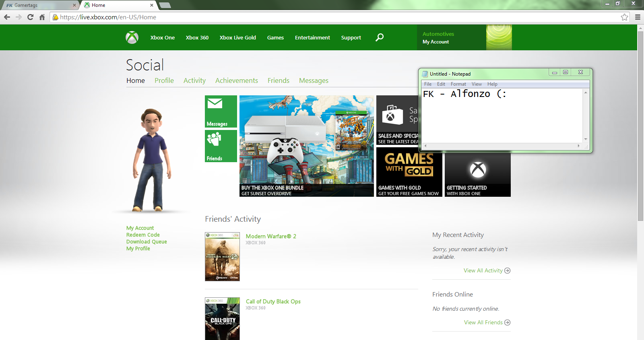
Task: Open Games navigation menu
Action: point(275,37)
